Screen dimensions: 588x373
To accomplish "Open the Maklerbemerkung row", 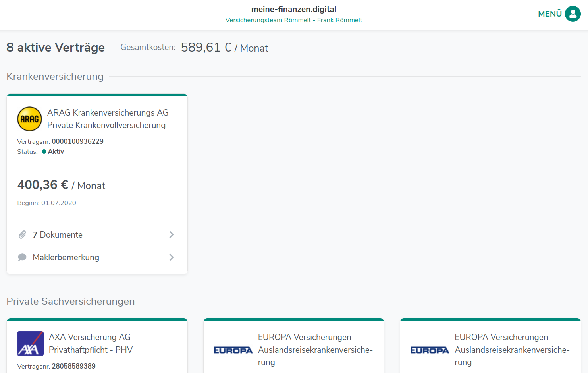I will click(66, 257).
